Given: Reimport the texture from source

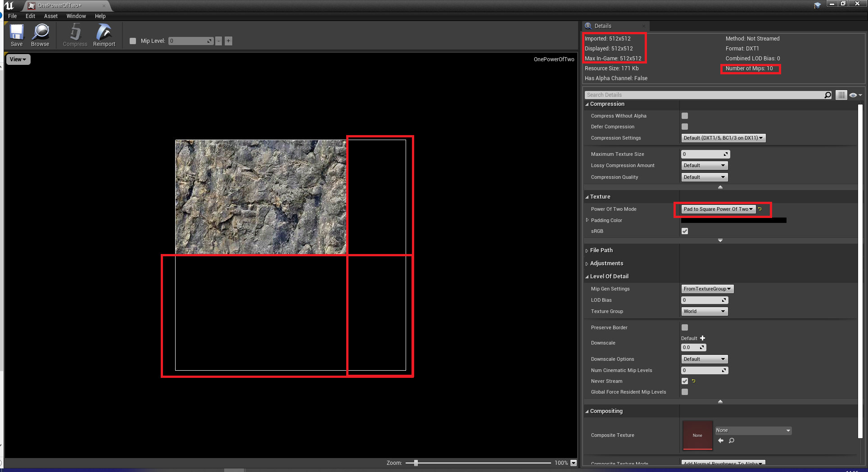Looking at the screenshot, I should [104, 35].
